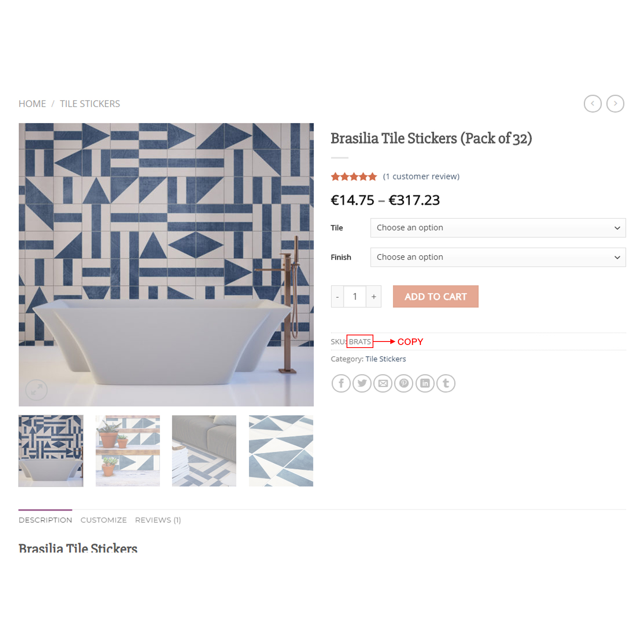644x644 pixels.
Task: Share product on LinkedIn icon
Action: [425, 384]
